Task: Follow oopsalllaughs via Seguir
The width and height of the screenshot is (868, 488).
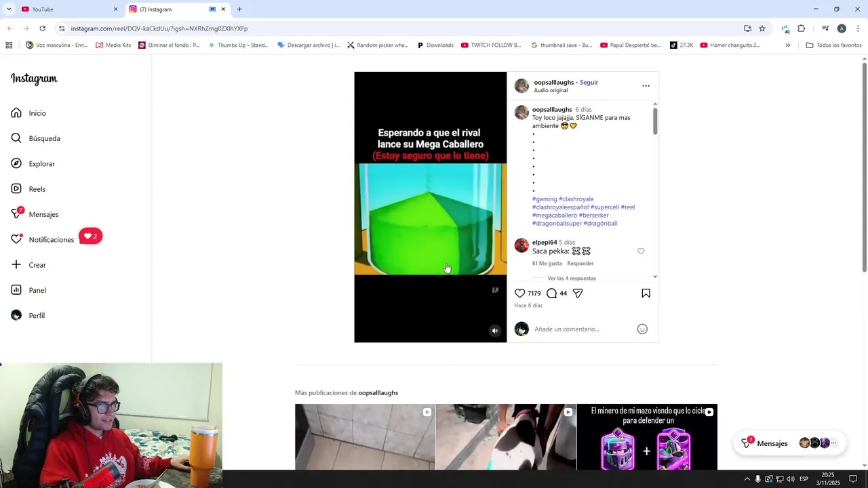Action: (x=589, y=82)
